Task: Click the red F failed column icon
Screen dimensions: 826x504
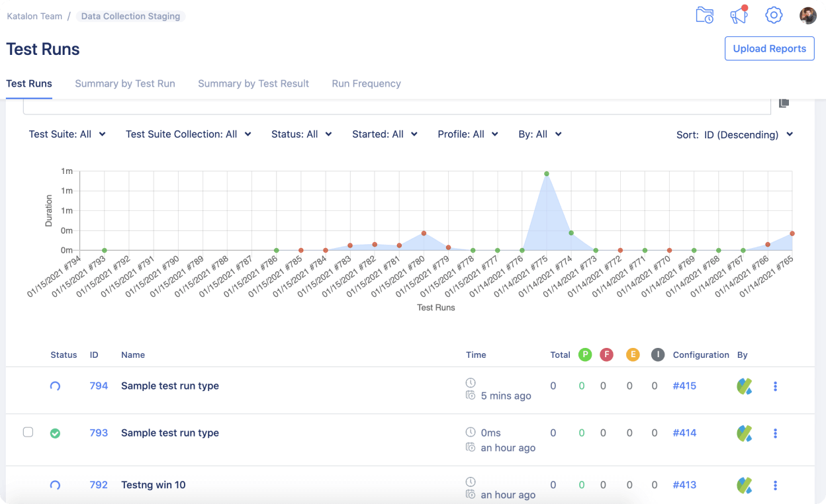Action: coord(606,355)
